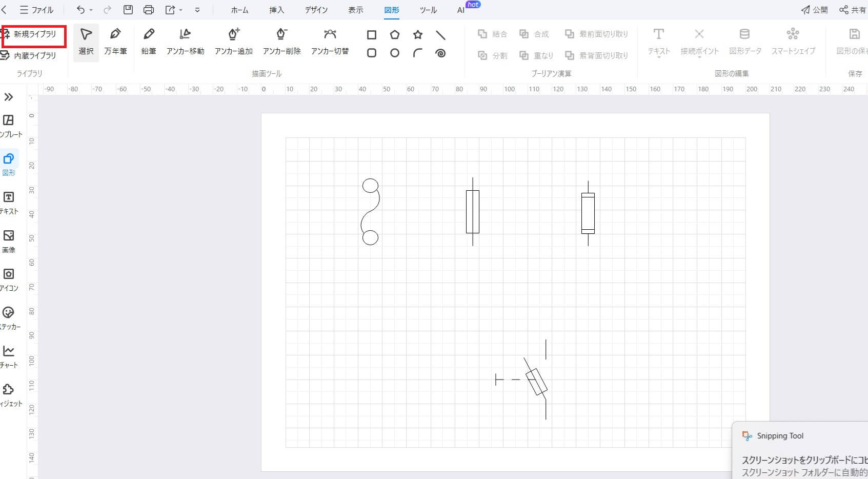Click the 分割 fragment button
Image resolution: width=868 pixels, height=479 pixels.
[492, 55]
